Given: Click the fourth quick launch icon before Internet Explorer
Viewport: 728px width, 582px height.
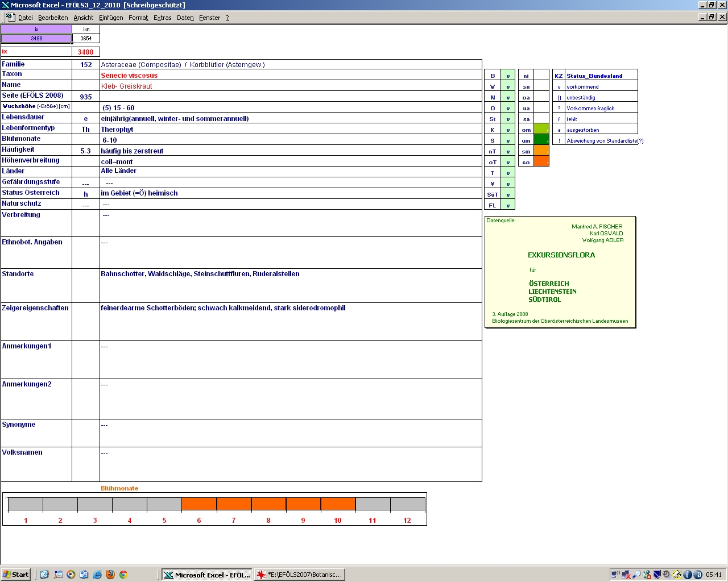Looking at the screenshot, I should (84, 575).
